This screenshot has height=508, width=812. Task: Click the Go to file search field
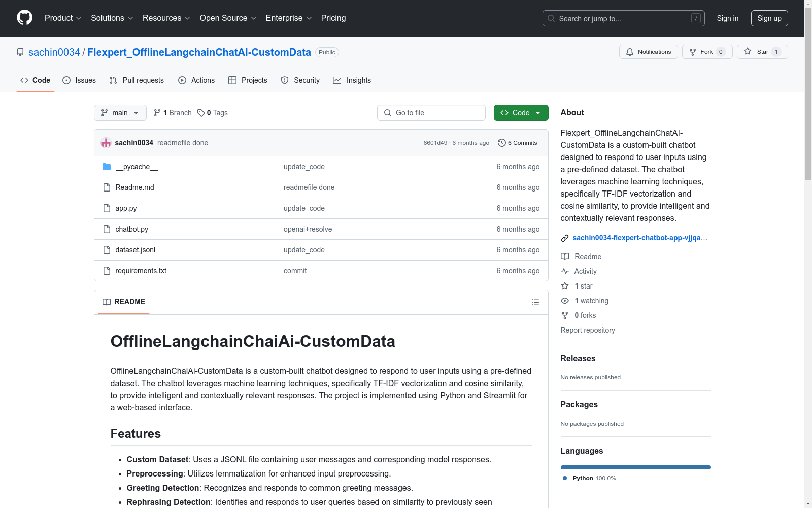point(431,113)
